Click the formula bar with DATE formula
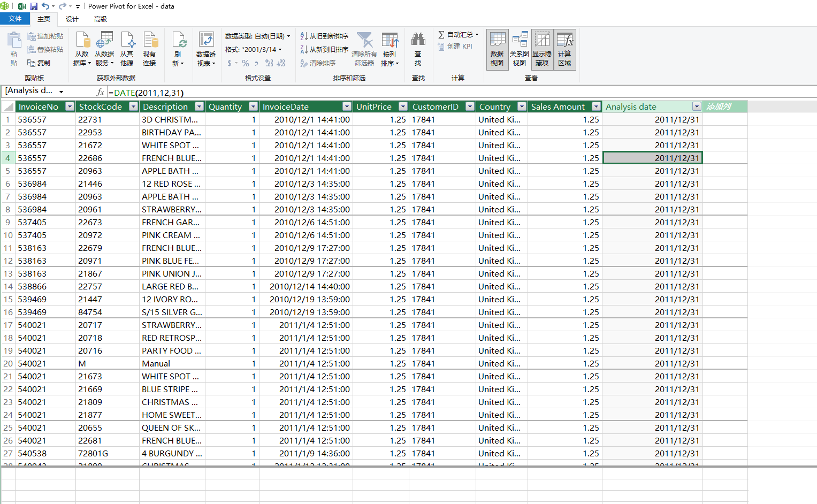This screenshot has height=504, width=817. (x=460, y=93)
